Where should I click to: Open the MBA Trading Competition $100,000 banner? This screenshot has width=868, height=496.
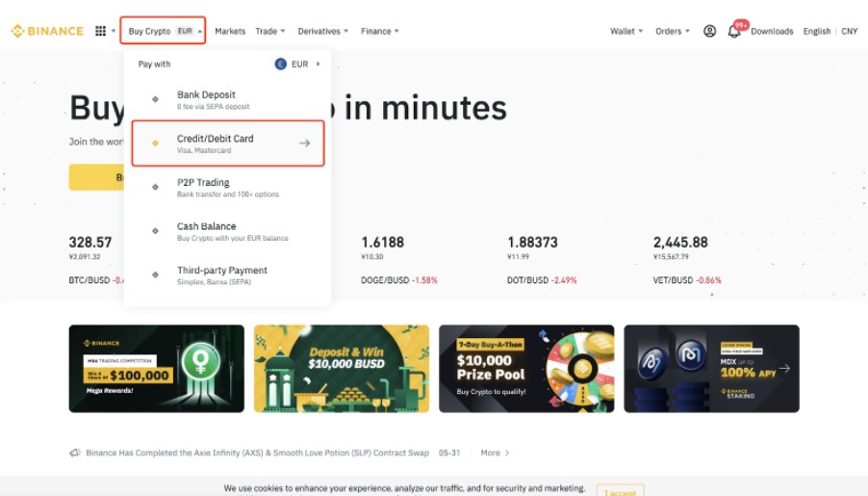157,369
